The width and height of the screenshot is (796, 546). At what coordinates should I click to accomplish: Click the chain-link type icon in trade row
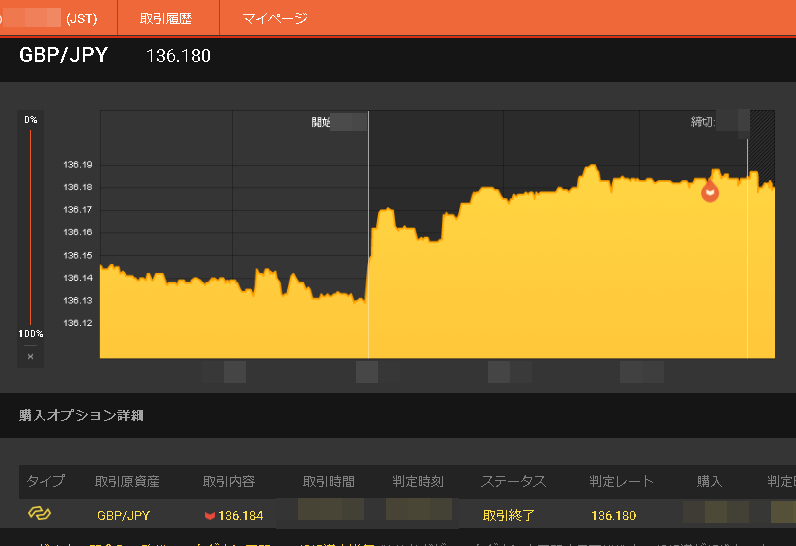[39, 514]
